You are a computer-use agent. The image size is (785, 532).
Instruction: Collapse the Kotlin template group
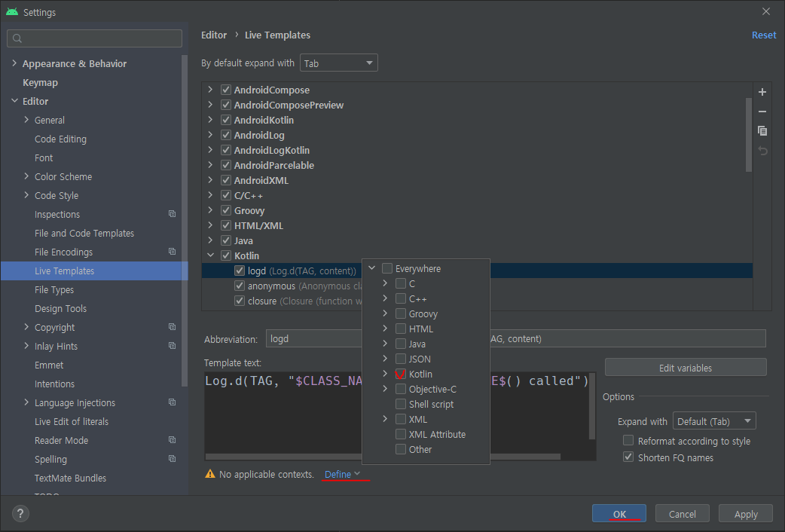pos(211,255)
